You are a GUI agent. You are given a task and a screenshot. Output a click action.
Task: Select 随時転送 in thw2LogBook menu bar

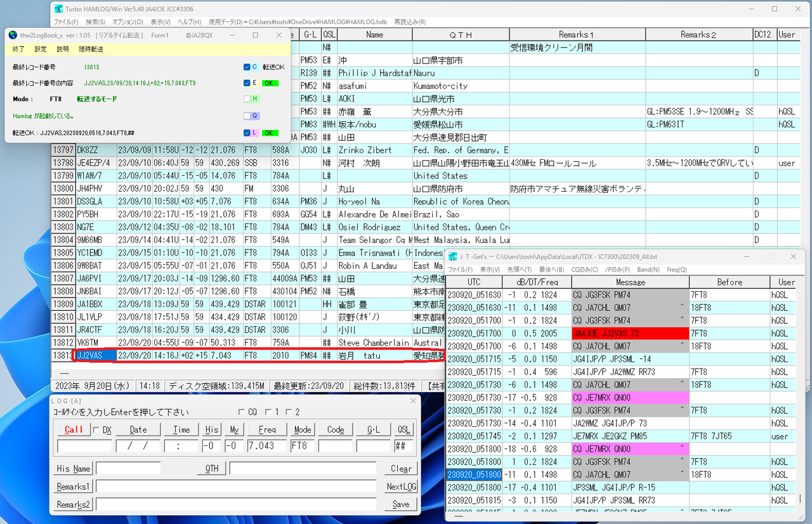(91, 49)
